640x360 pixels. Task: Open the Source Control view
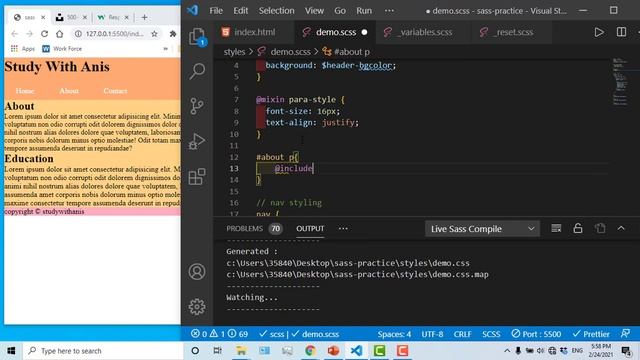point(197,106)
